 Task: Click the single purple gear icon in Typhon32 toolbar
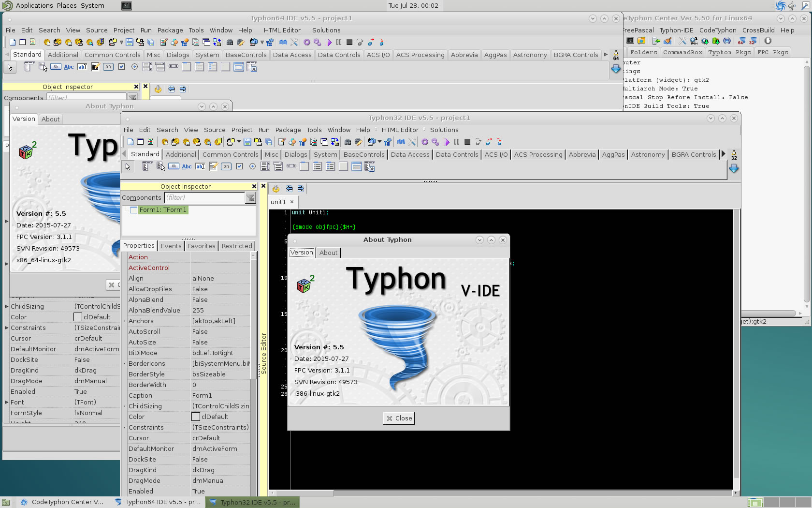425,142
